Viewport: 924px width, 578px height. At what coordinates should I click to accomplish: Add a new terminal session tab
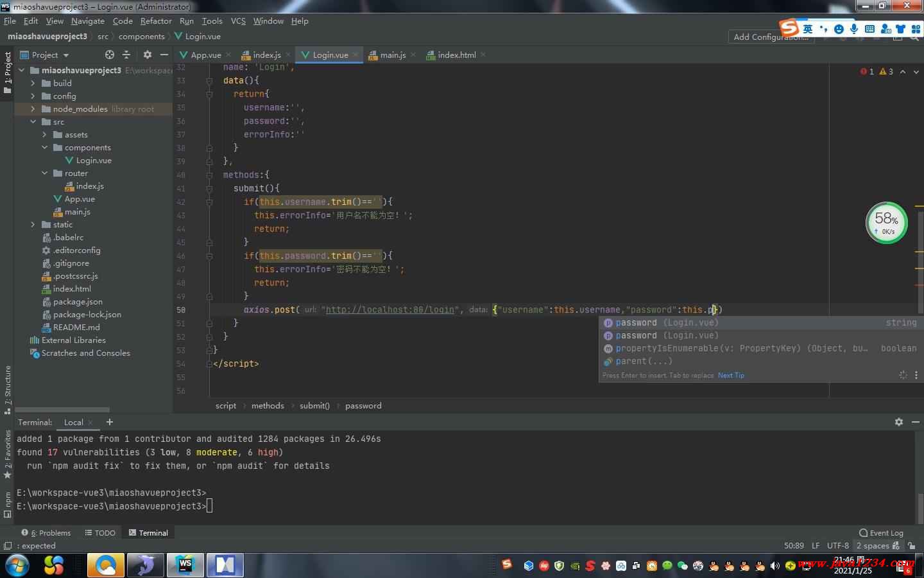(x=110, y=422)
